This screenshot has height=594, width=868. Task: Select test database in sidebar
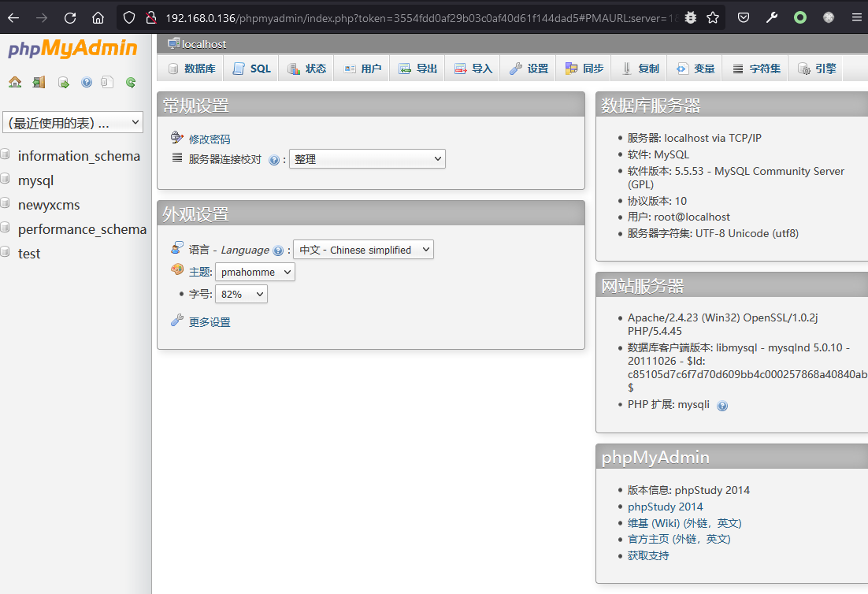[29, 254]
